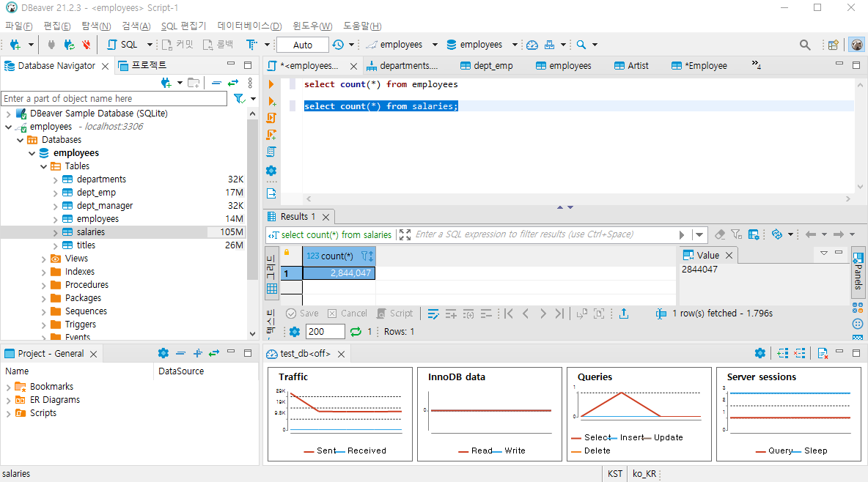Open the 파일(F) menu
868x482 pixels.
pyautogui.click(x=19, y=26)
